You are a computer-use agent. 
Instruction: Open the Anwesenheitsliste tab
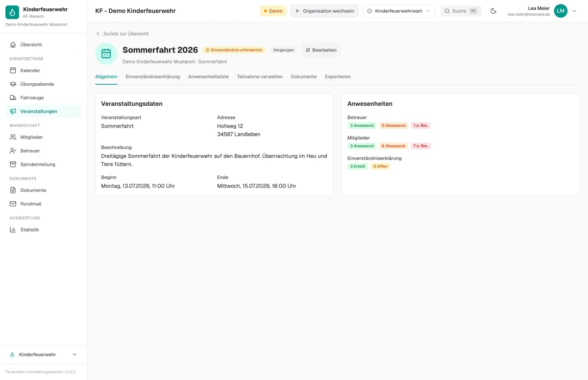208,77
